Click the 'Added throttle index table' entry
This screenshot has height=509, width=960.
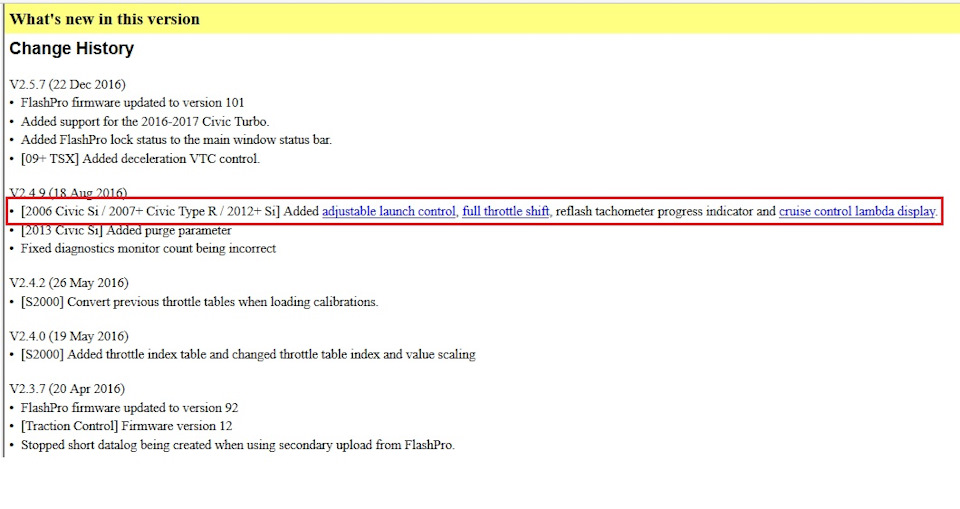tap(248, 355)
